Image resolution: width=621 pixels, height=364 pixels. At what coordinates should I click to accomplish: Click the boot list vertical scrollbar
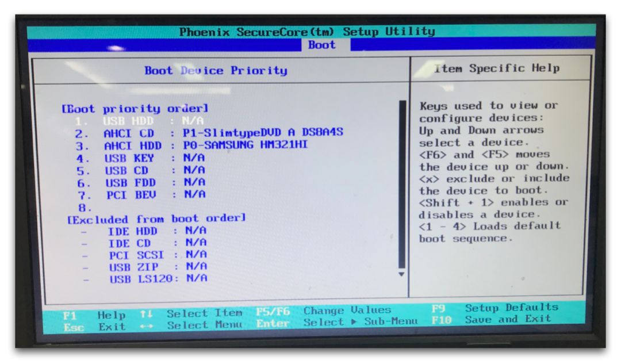coord(402,184)
